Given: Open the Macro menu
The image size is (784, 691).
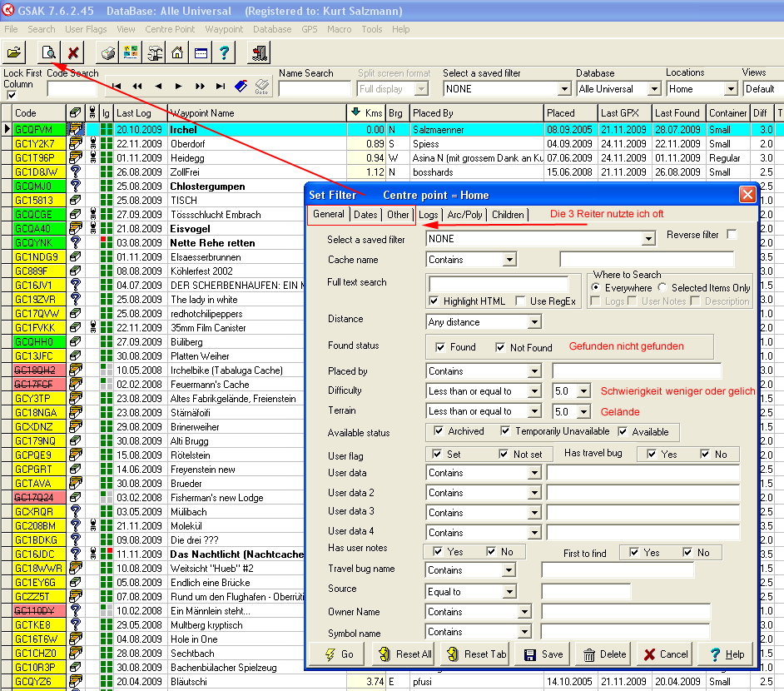Looking at the screenshot, I should pyautogui.click(x=339, y=29).
